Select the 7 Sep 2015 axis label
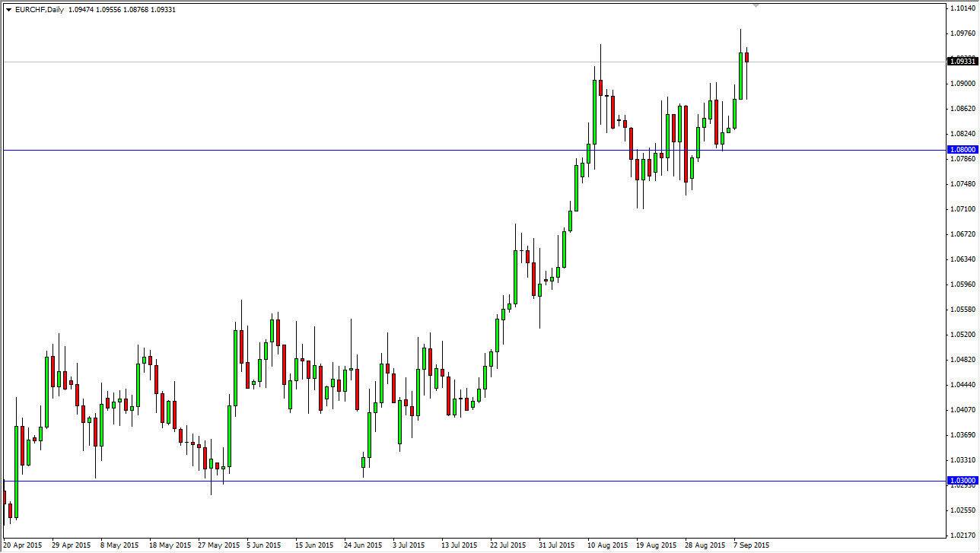980x553 pixels. pyautogui.click(x=753, y=545)
